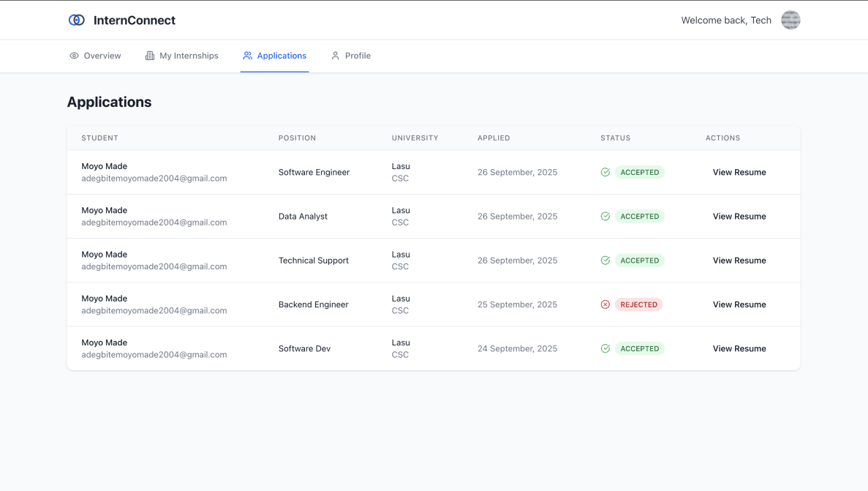Viewport: 868px width, 491px height.
Task: Click Moyo Made in the Software Engineer row
Action: click(104, 166)
